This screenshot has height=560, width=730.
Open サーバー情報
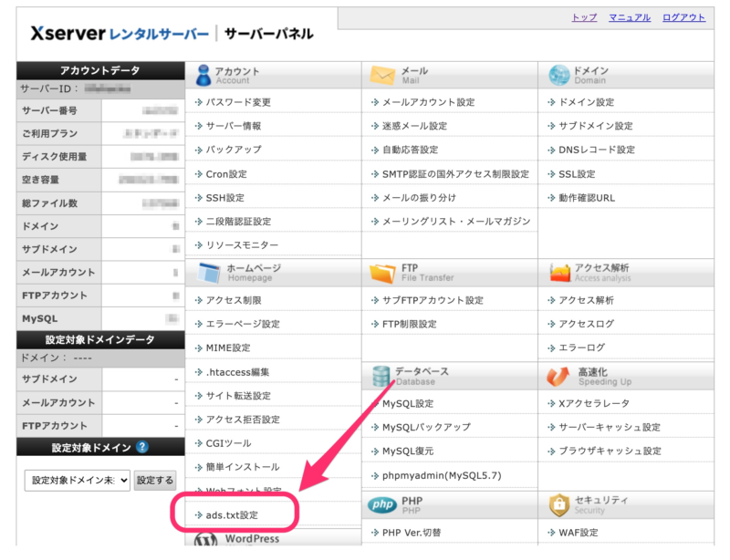[x=234, y=126]
